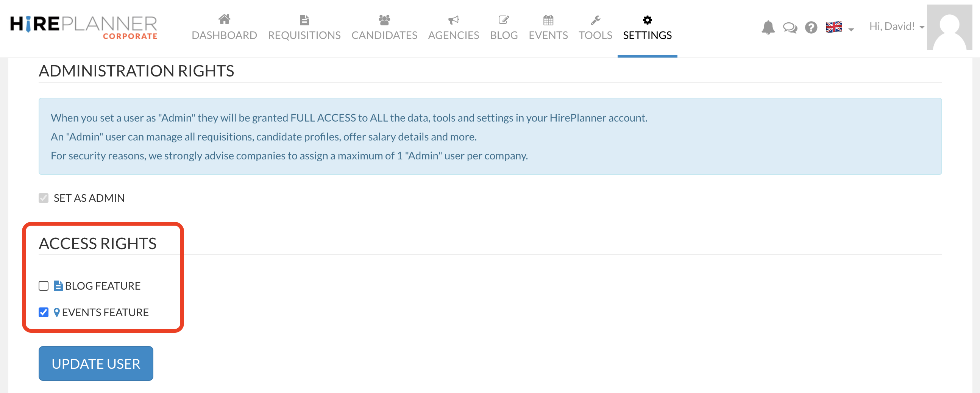Open help via the question mark icon
The image size is (980, 393).
pos(811,27)
